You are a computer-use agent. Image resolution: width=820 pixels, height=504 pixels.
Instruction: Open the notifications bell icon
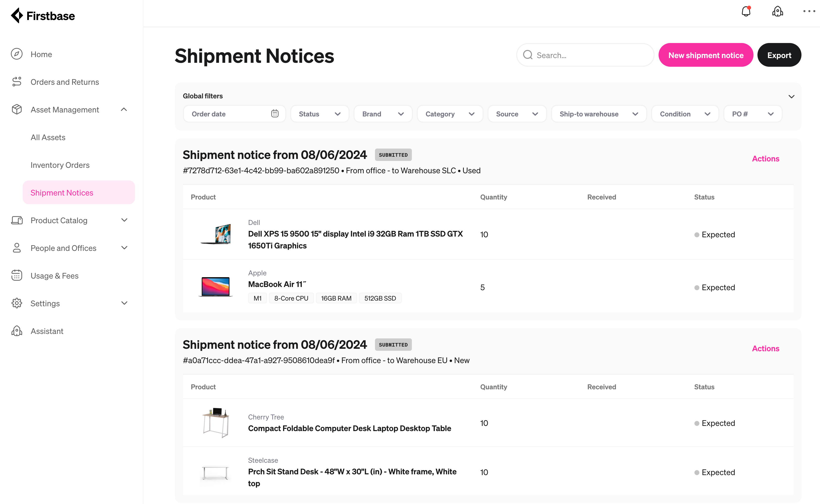pos(746,11)
